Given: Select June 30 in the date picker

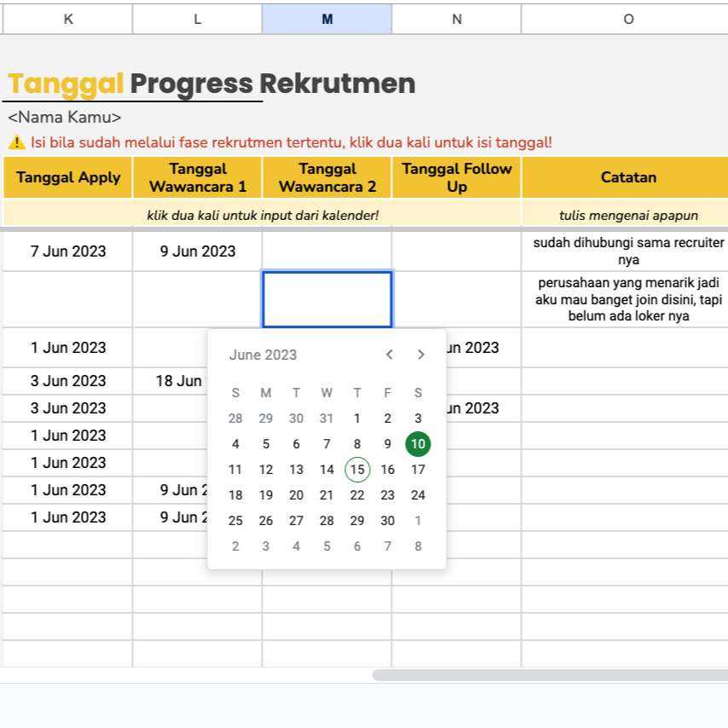Looking at the screenshot, I should point(388,521).
